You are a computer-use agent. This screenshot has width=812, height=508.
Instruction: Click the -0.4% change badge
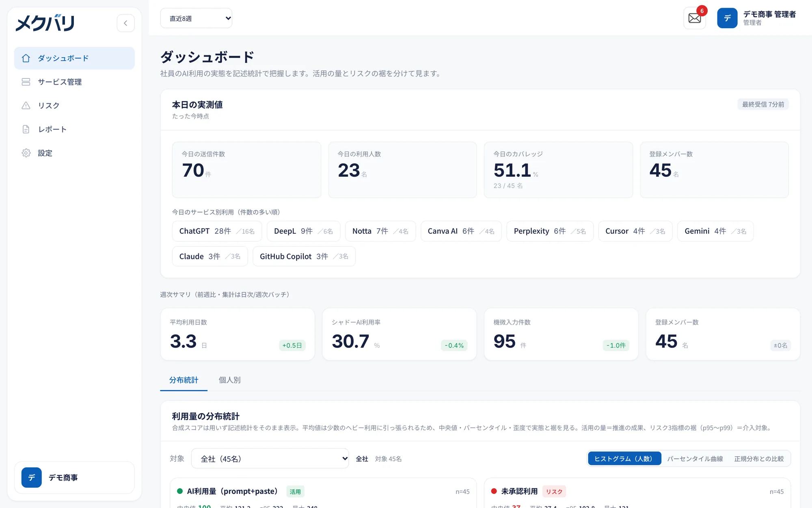(x=454, y=345)
